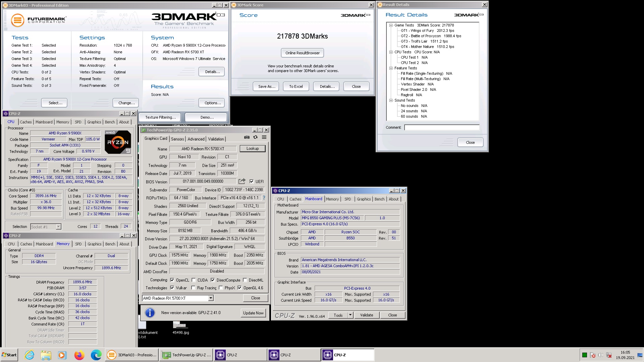Screen dimensions: 644x362
Task: Click the blue info icon in GPU-Z update bar
Action: (150, 313)
